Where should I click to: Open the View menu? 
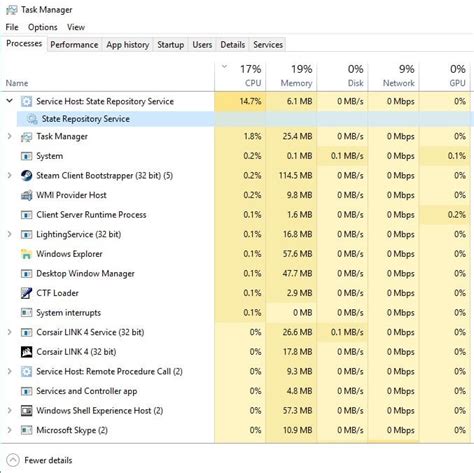tap(76, 27)
